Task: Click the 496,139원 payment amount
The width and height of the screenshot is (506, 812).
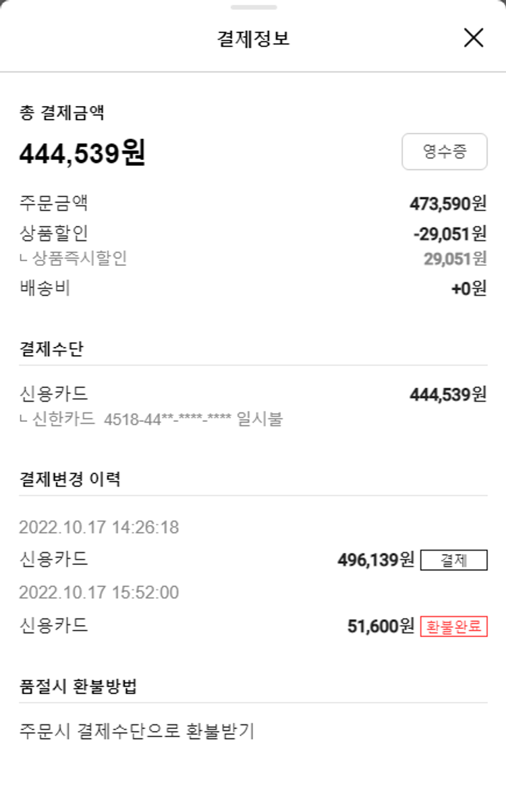Action: (x=376, y=560)
